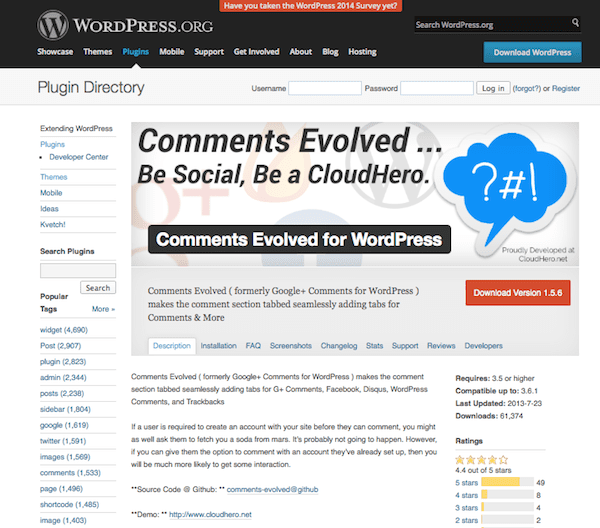Select the Plugins navigation item
The width and height of the screenshot is (600, 528).
pyautogui.click(x=135, y=52)
